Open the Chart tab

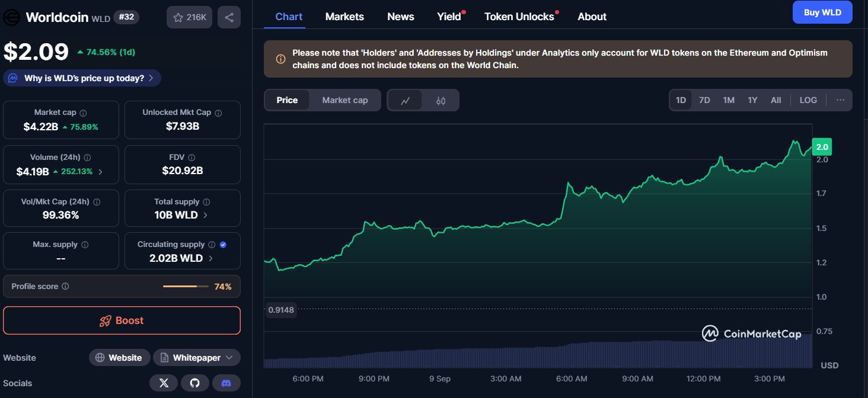coord(289,17)
